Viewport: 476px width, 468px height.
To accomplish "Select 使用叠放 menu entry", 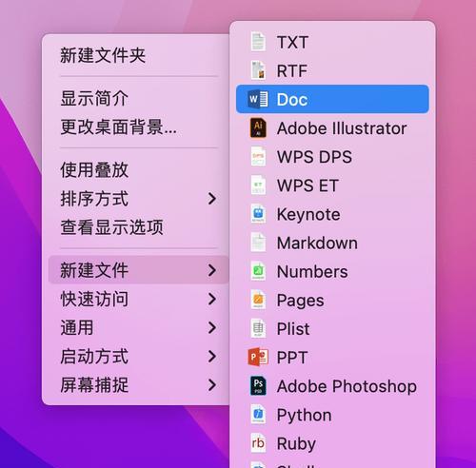I will tap(135, 170).
